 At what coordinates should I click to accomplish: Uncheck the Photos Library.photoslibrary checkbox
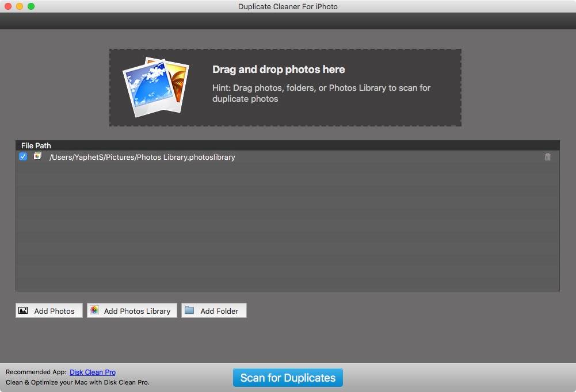23,157
